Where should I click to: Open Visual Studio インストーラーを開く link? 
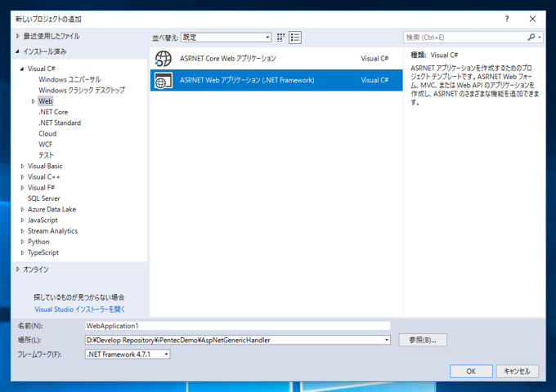80,310
